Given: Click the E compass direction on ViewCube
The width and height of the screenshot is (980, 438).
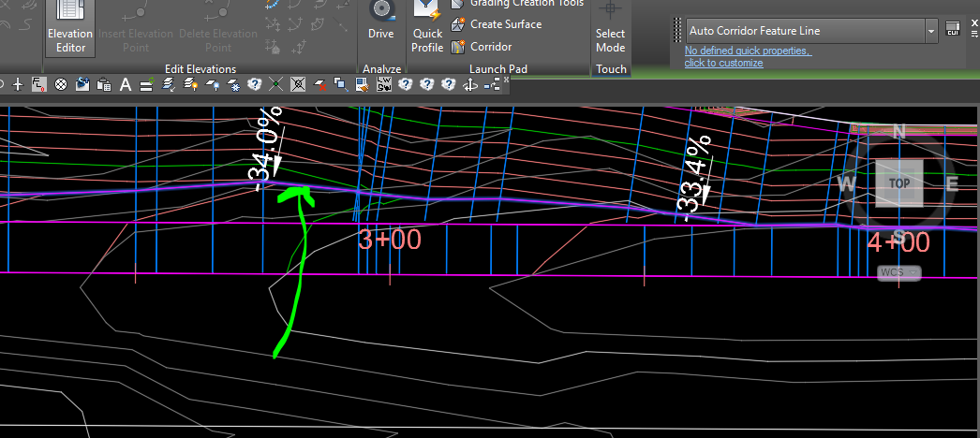Looking at the screenshot, I should point(952,183).
